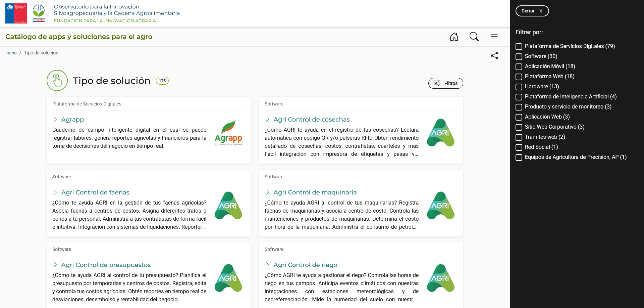Check Plataforma de Servicios Digitales filter

click(x=519, y=47)
